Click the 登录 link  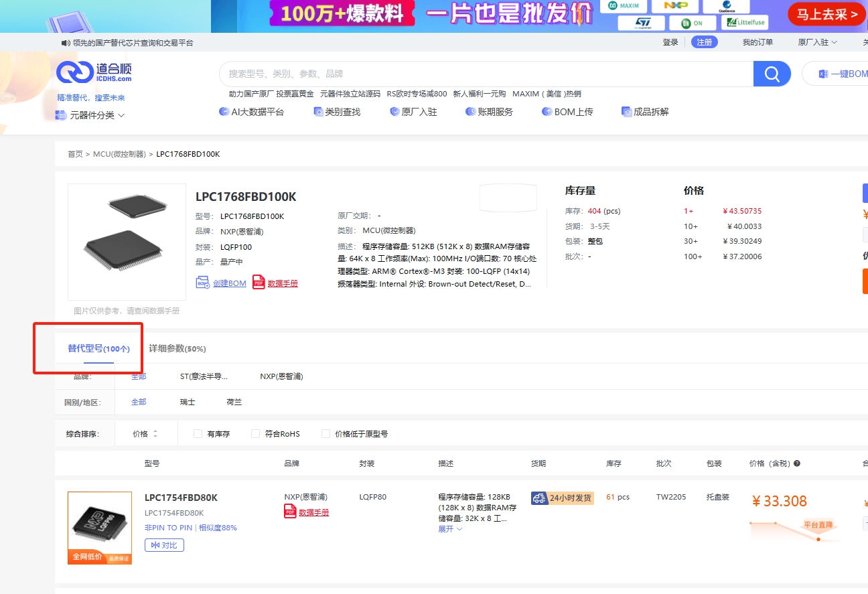click(670, 42)
